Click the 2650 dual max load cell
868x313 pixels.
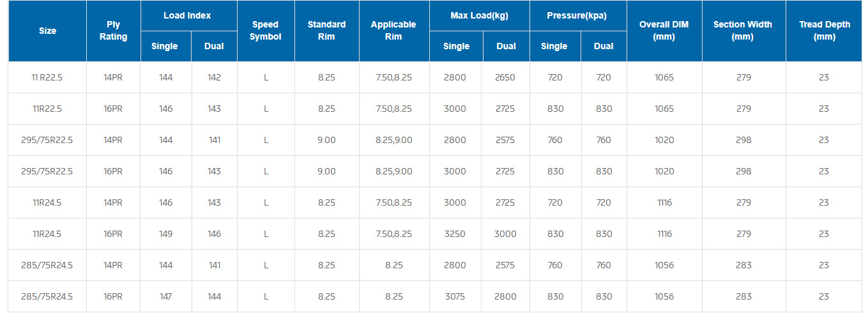coord(505,77)
